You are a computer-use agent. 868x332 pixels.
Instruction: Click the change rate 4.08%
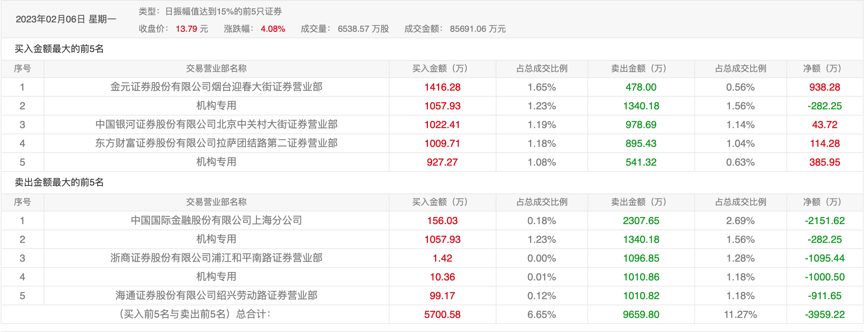273,29
